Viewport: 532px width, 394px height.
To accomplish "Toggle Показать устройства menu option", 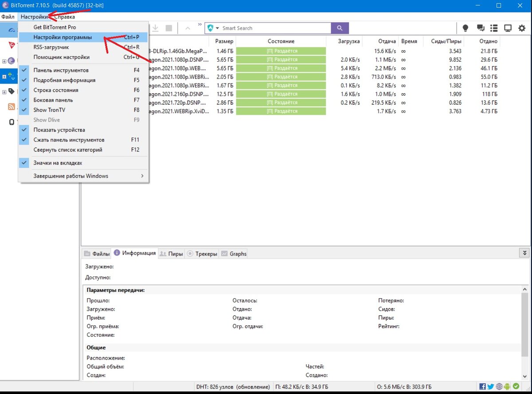I will (83, 130).
